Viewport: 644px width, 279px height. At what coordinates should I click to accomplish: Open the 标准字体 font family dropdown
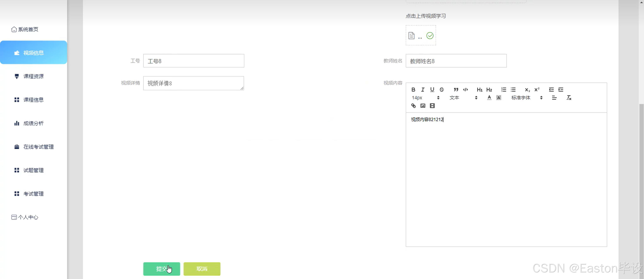(527, 98)
